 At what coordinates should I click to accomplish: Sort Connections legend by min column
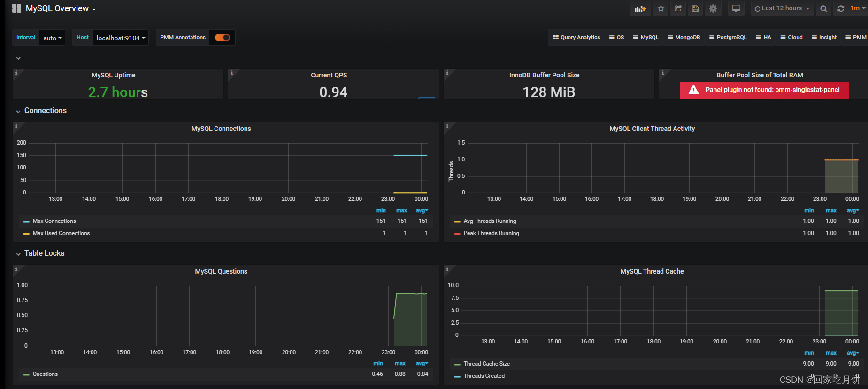(x=381, y=211)
